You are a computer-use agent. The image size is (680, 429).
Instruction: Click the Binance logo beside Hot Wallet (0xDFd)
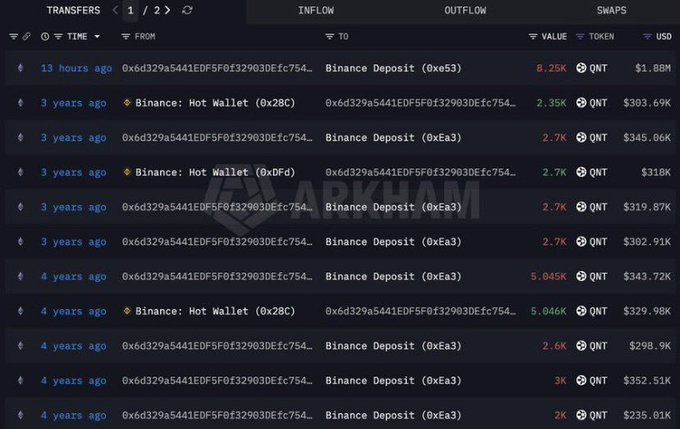127,172
